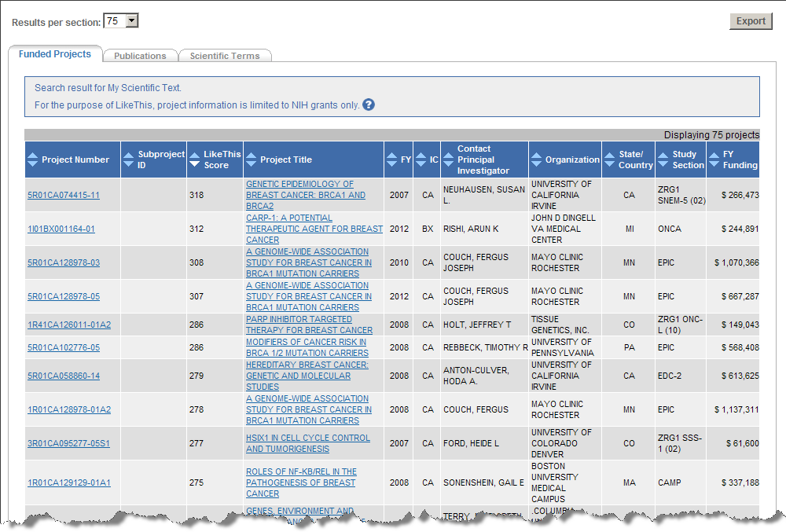Select organization UNIVERSITY OF PENNSYLVANIA
The height and width of the screenshot is (532, 786).
click(x=563, y=347)
